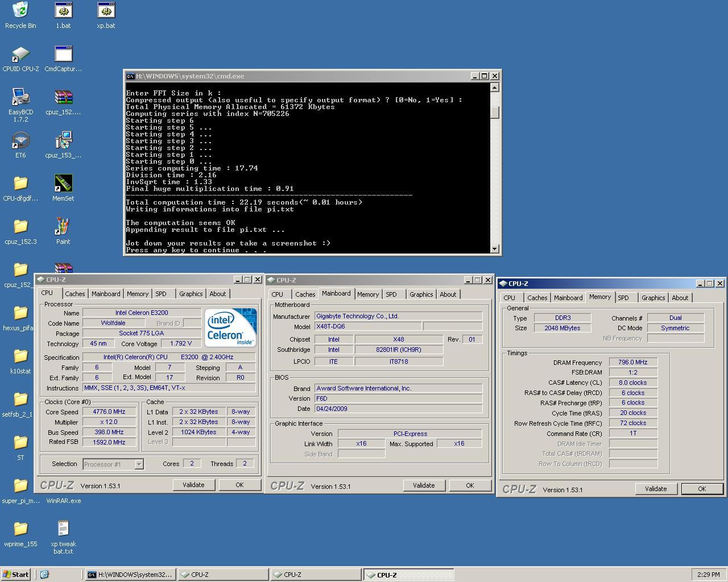The height and width of the screenshot is (582, 728).
Task: Open the Start menu
Action: pos(16,575)
